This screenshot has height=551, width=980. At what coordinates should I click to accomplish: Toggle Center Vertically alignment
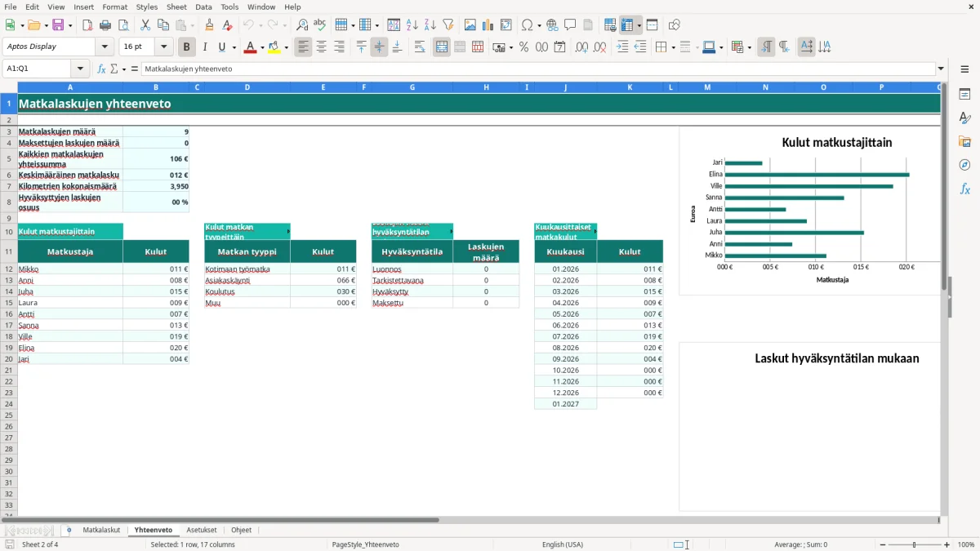(379, 47)
